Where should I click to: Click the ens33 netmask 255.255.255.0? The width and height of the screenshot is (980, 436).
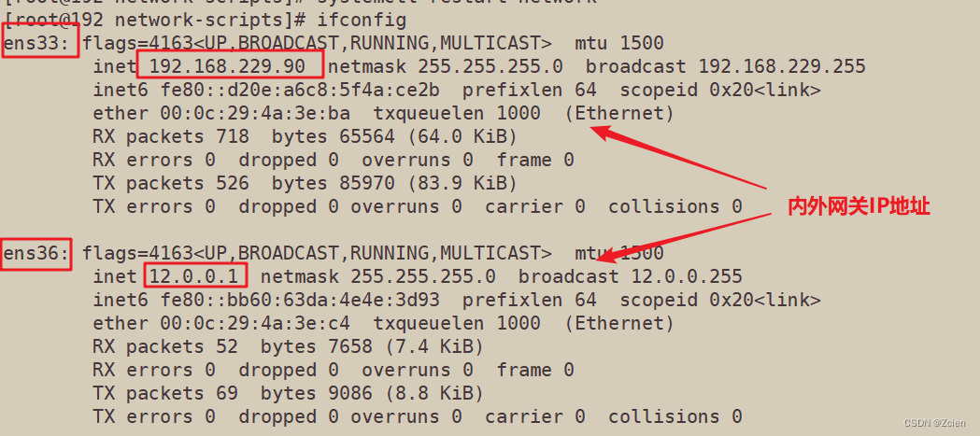coord(490,66)
